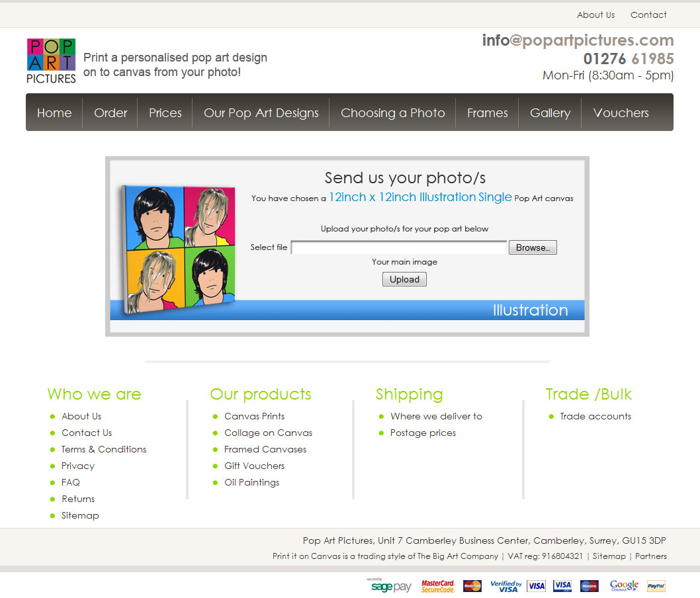Click the PayPal payment icon
This screenshot has height=598, width=700.
tap(656, 586)
